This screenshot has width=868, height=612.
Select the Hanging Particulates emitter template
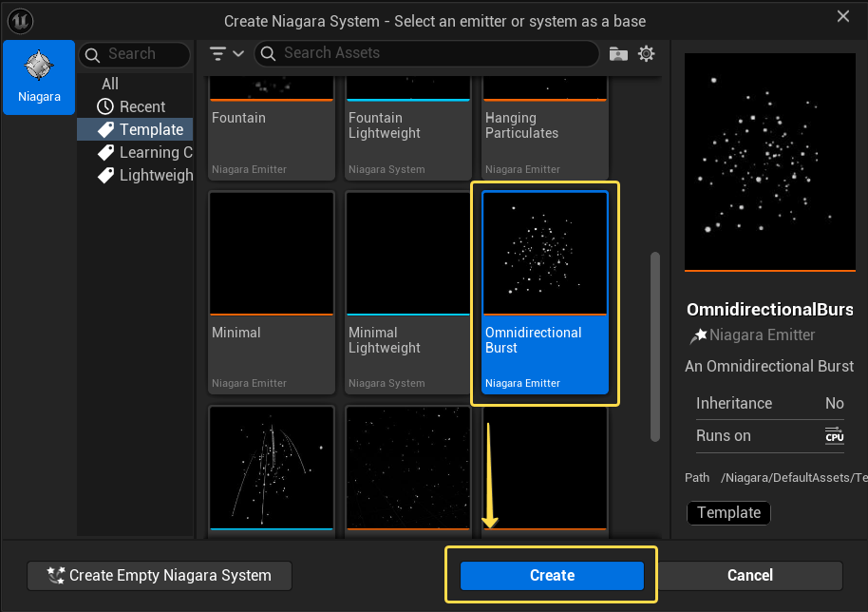[x=545, y=127]
